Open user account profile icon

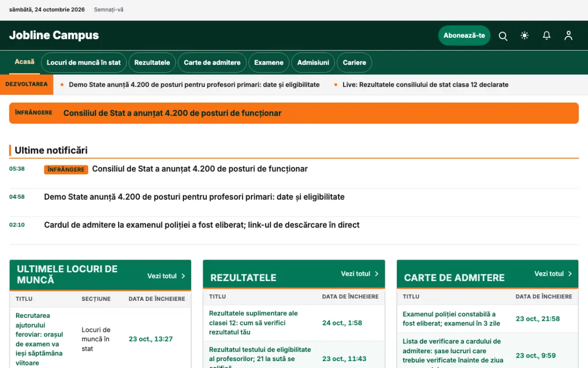(568, 36)
